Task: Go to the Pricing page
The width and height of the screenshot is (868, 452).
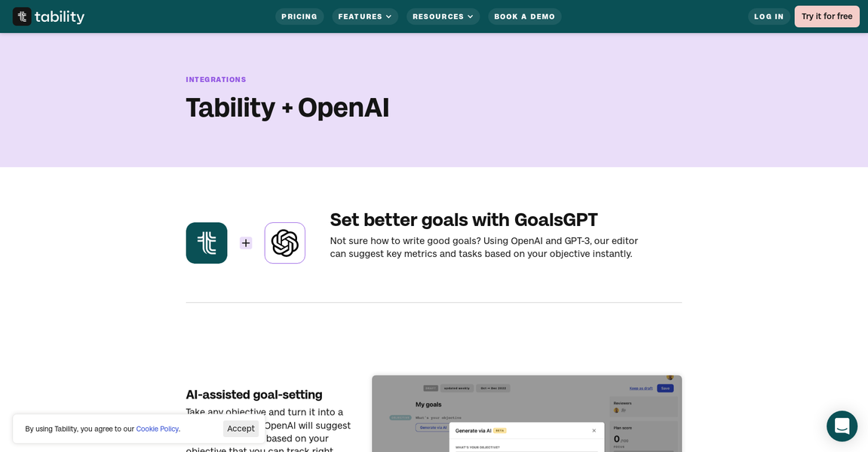Action: click(x=299, y=17)
